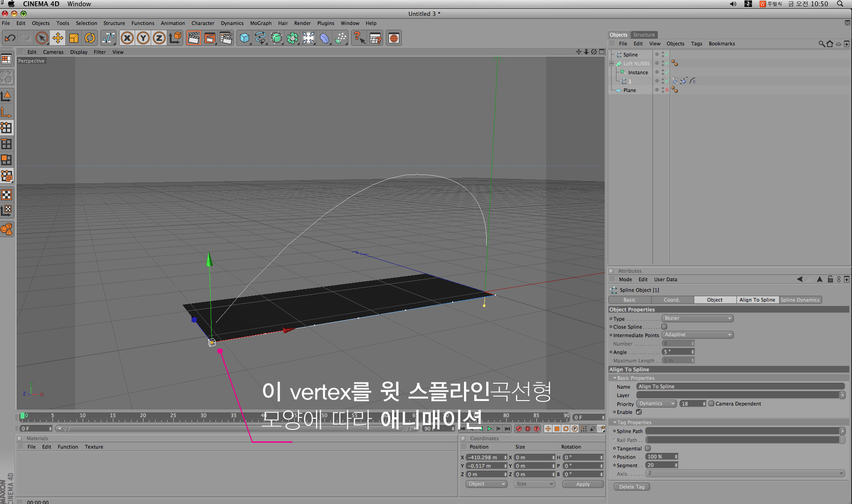Click the timeline ruler at frame 20
This screenshot has height=504, width=852.
143,416
